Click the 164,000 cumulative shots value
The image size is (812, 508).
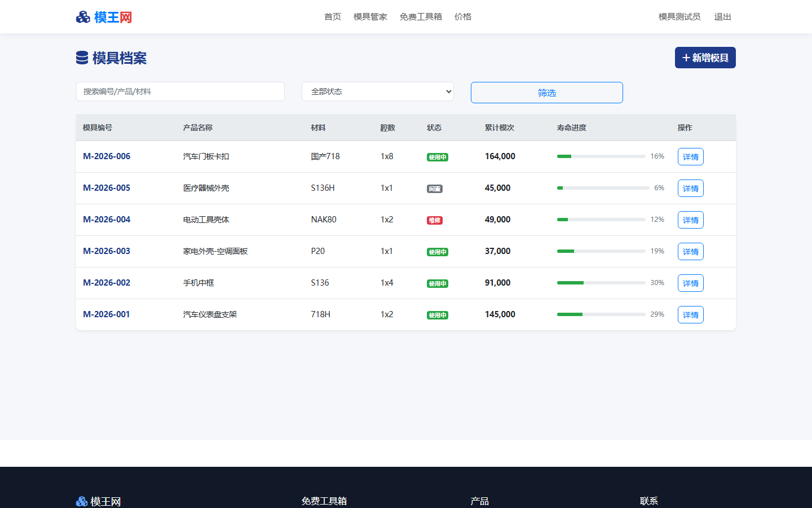click(x=500, y=156)
